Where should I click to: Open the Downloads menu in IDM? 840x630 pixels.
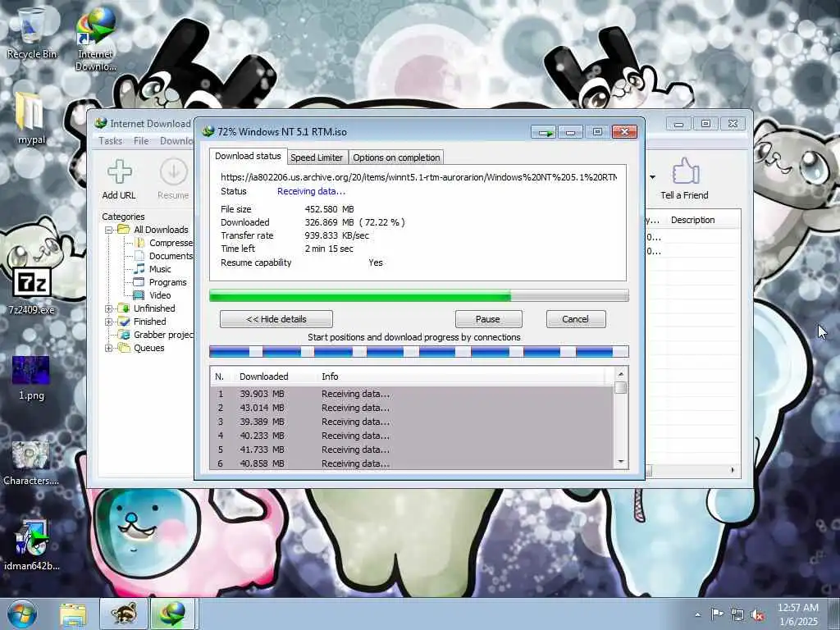coord(177,141)
